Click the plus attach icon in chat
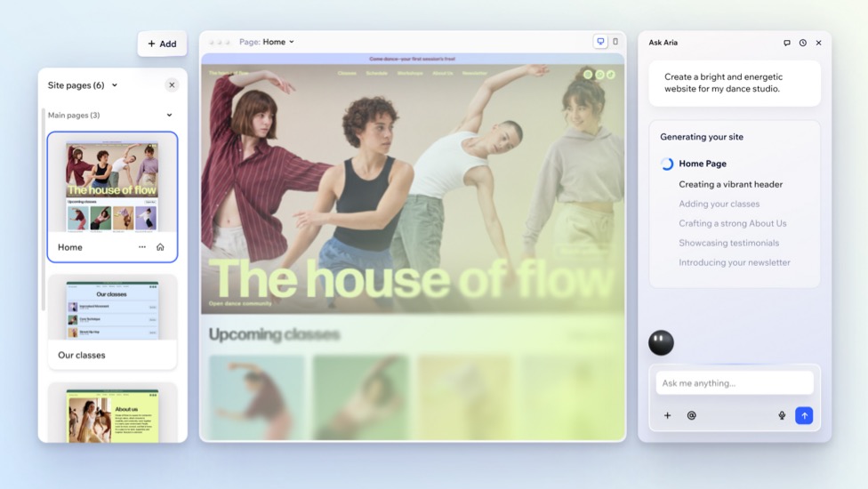Image resolution: width=868 pixels, height=489 pixels. (x=668, y=415)
